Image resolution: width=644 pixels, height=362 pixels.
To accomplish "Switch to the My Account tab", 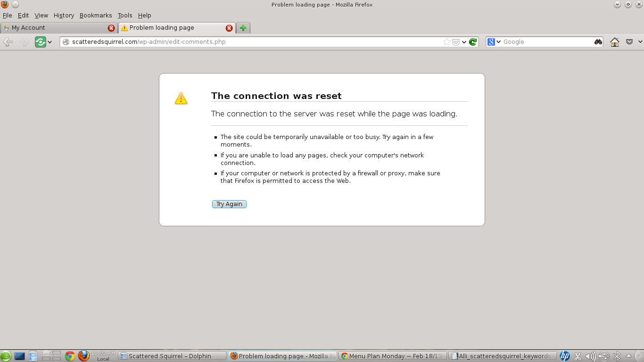I will click(57, 28).
